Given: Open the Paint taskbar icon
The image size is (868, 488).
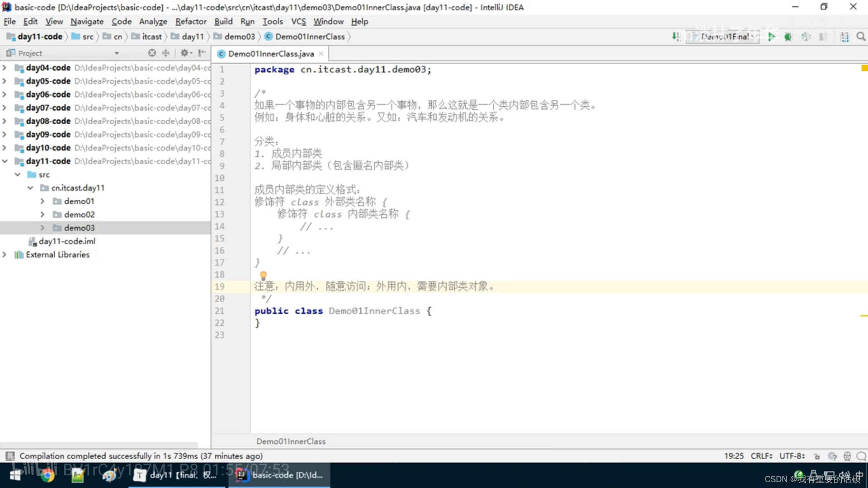Looking at the screenshot, I should tap(109, 475).
